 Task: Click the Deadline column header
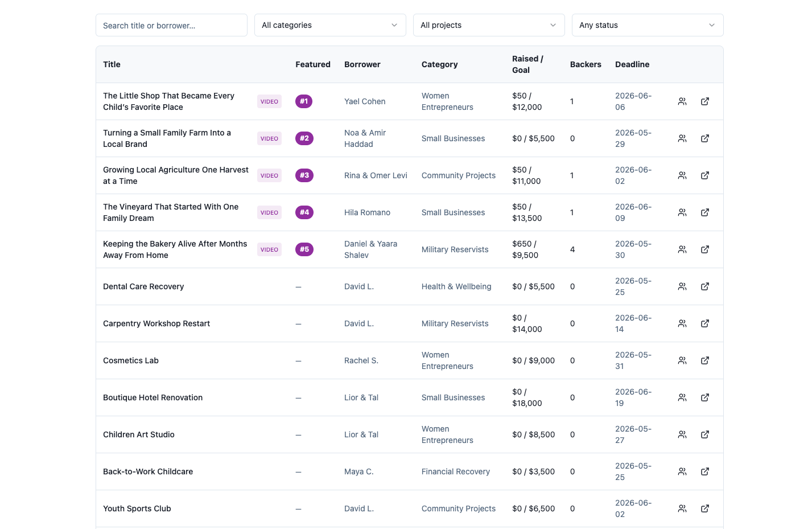[x=632, y=64]
